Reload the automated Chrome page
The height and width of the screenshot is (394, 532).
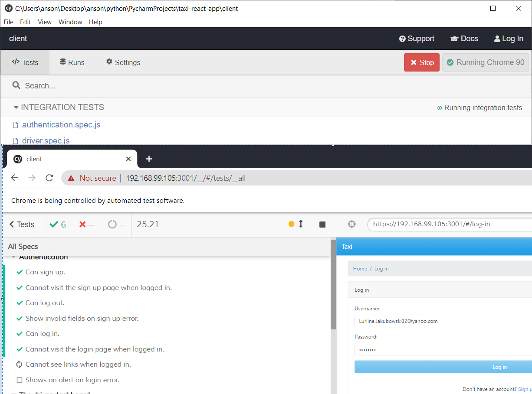pyautogui.click(x=49, y=178)
